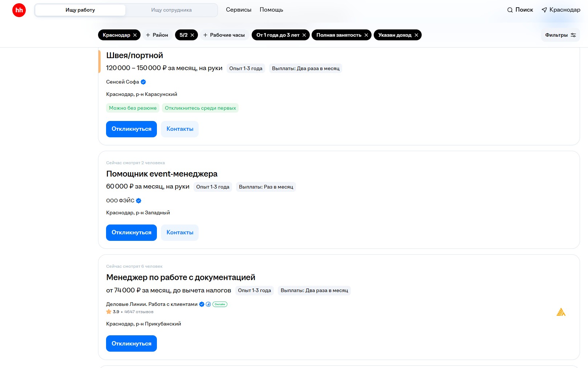Image resolution: width=588 pixels, height=368 pixels.
Task: Click the location arrow icon beside Краснодар
Action: click(544, 10)
